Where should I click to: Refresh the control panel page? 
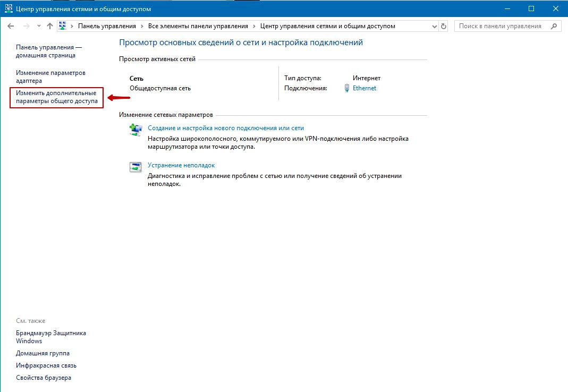pyautogui.click(x=443, y=26)
